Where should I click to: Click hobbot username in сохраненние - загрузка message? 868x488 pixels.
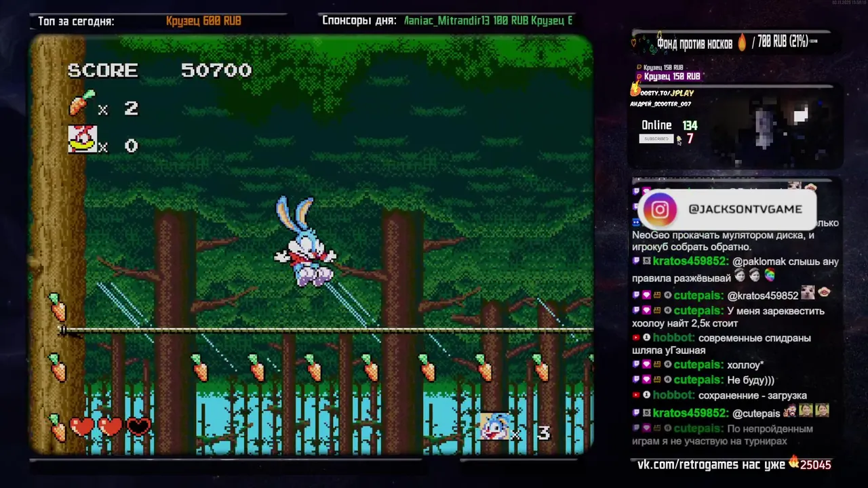tap(673, 395)
